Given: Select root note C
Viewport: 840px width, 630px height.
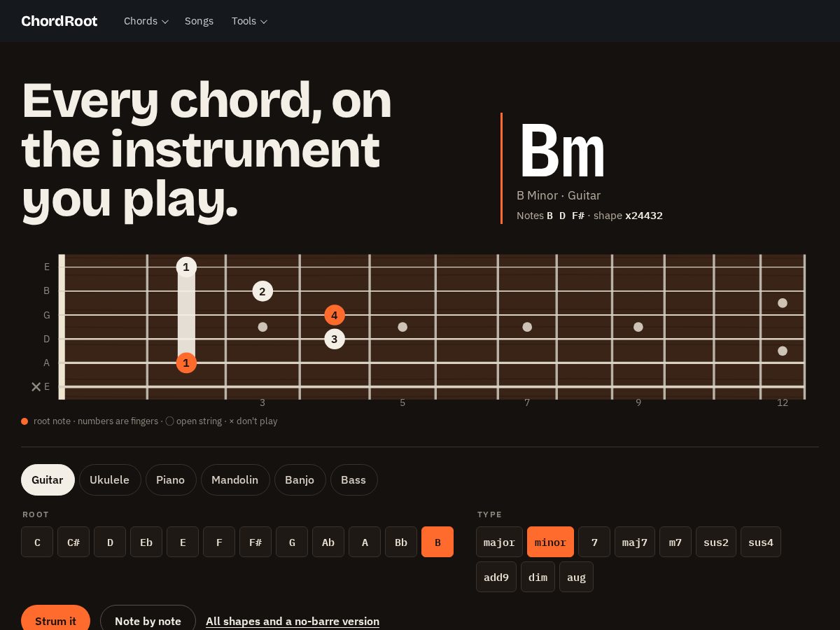Looking at the screenshot, I should pyautogui.click(x=37, y=542).
